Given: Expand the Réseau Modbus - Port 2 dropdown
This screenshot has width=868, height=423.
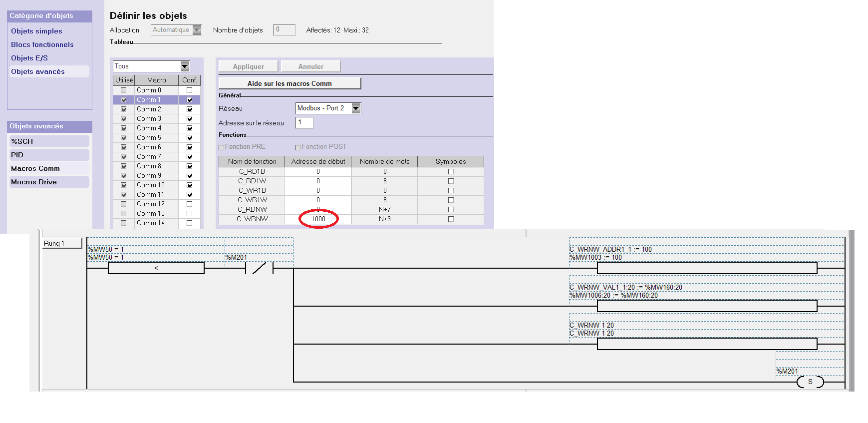Looking at the screenshot, I should [x=355, y=108].
